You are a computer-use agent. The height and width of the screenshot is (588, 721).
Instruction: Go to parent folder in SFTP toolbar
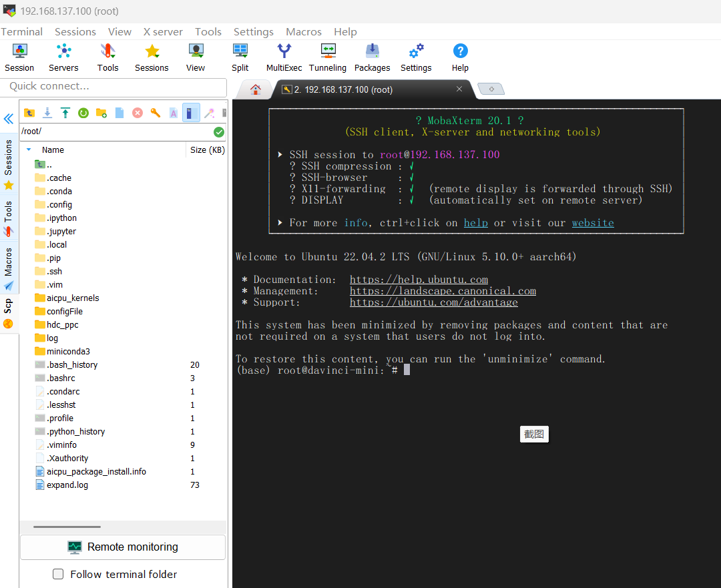tap(29, 113)
